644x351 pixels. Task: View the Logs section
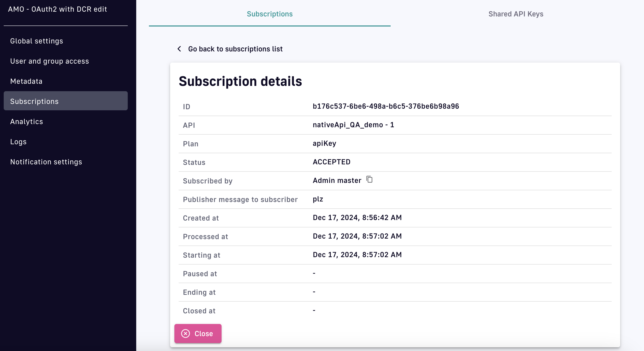(18, 142)
